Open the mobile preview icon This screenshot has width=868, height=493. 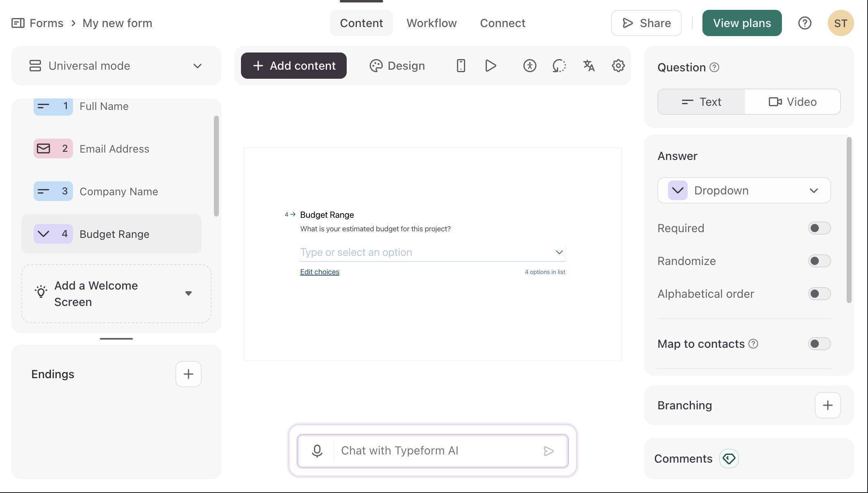click(461, 66)
